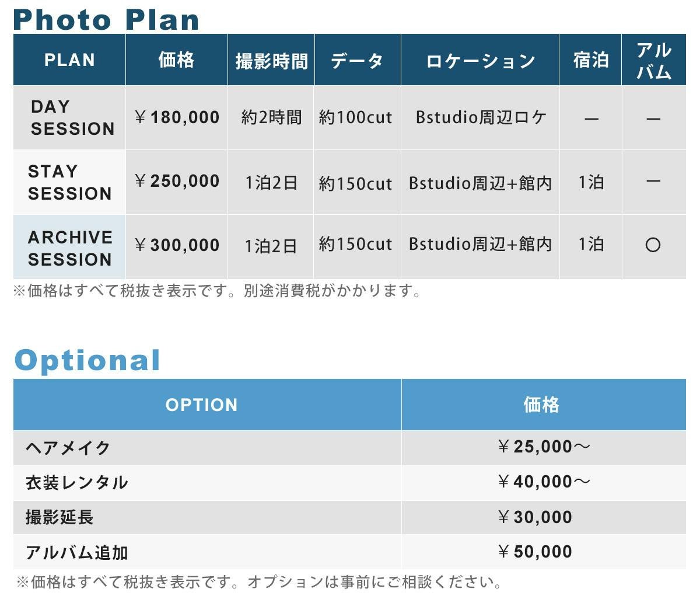Click the circle mark in the ARCHIVE SESSION row
This screenshot has width=700, height=606.
point(653,245)
